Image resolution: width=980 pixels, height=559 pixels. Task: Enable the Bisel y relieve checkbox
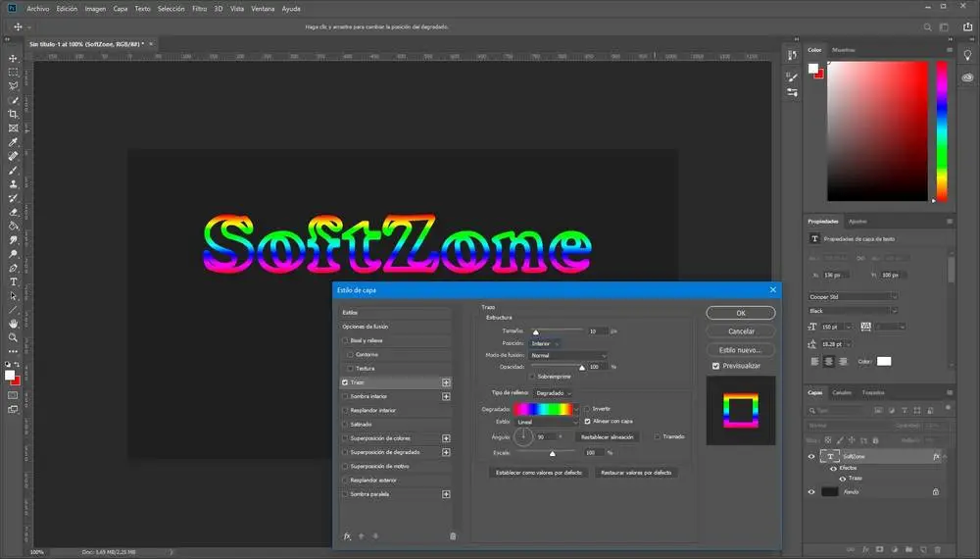(345, 340)
